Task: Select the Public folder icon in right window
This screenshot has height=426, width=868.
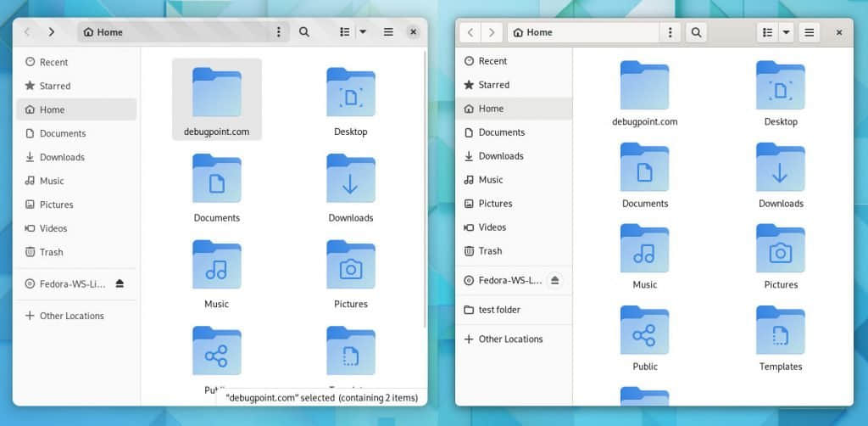Action: click(x=644, y=329)
